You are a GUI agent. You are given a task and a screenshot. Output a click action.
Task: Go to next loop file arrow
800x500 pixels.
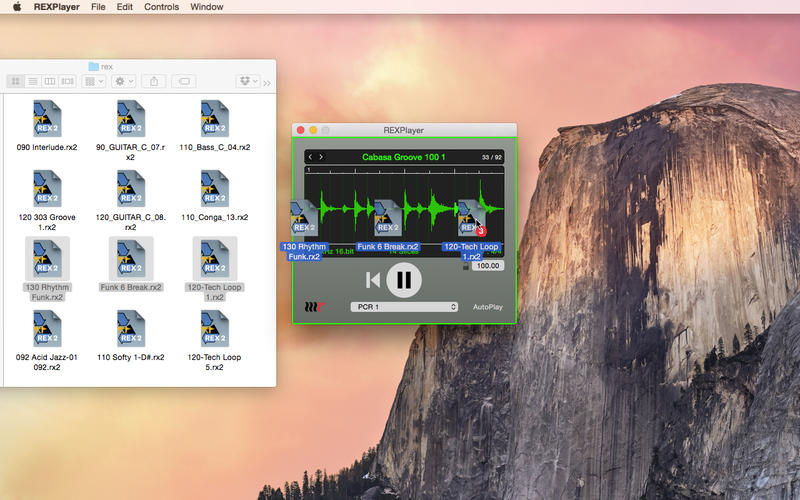pos(321,157)
